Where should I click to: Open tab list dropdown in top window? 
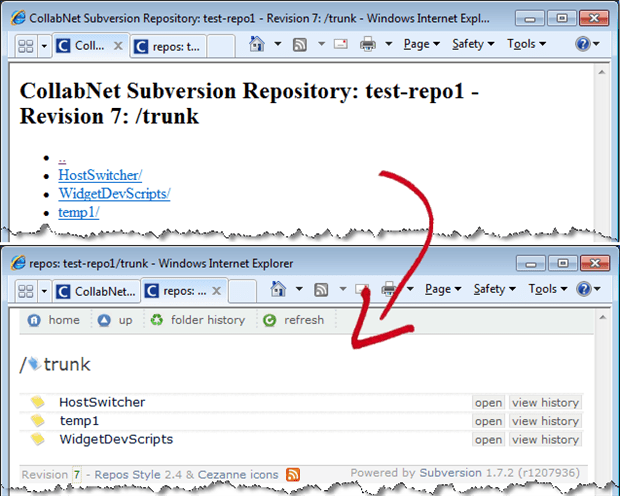[44, 46]
